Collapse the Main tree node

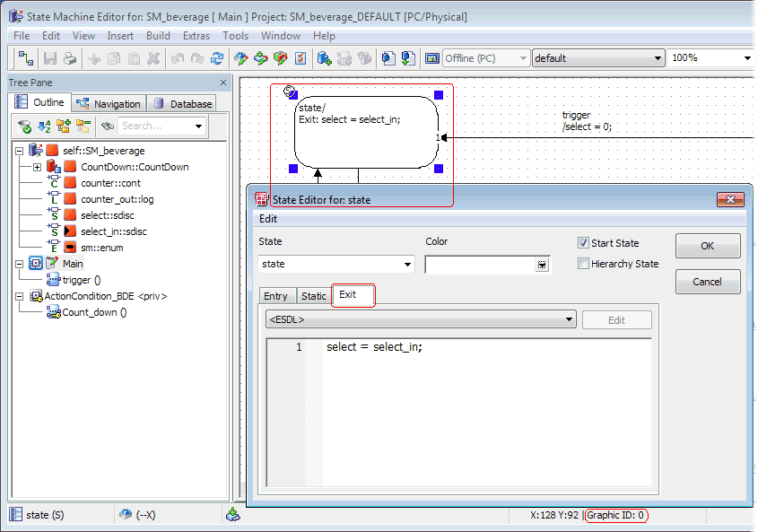tap(20, 264)
